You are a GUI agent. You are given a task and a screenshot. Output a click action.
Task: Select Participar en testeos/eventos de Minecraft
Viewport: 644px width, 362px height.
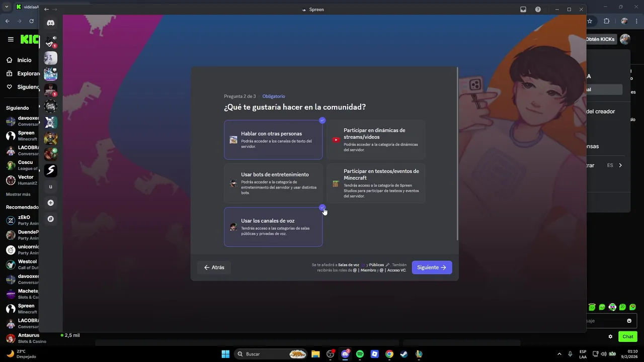click(x=376, y=183)
